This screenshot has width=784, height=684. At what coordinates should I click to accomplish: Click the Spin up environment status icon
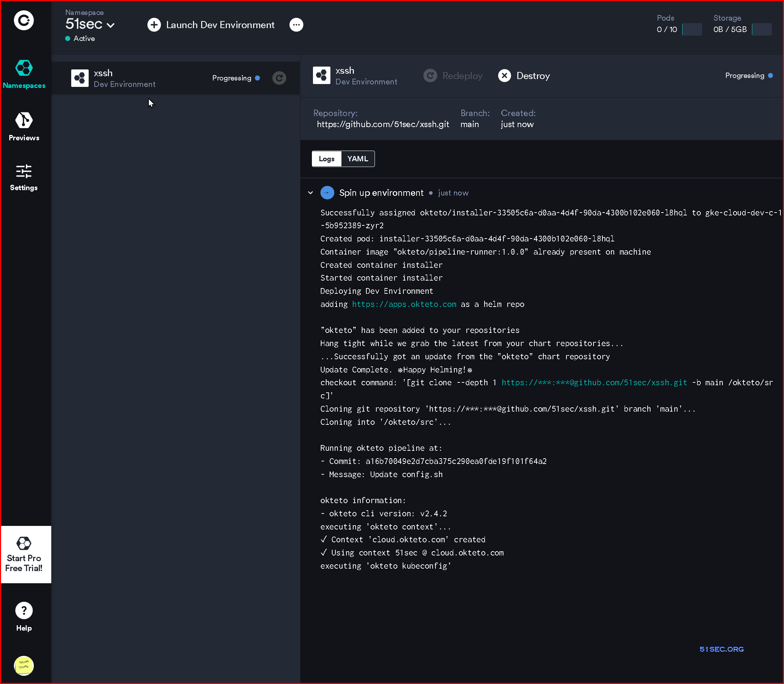(x=327, y=193)
